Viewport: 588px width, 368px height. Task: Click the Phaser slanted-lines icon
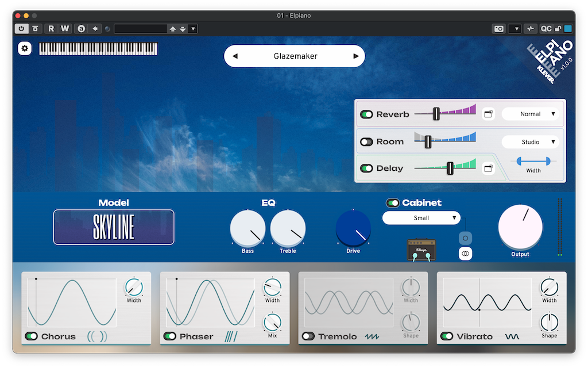coord(231,336)
